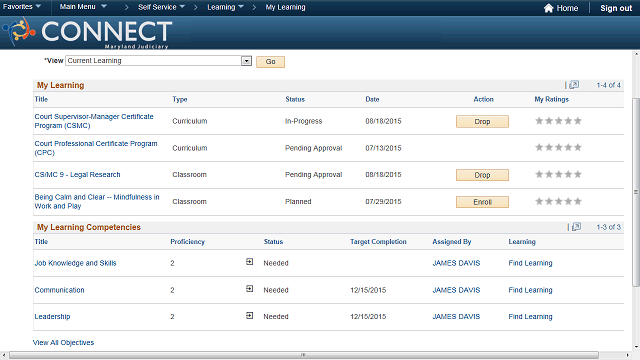Open CSMC 9 - Legal Research link
This screenshot has width=640, height=360.
(77, 175)
